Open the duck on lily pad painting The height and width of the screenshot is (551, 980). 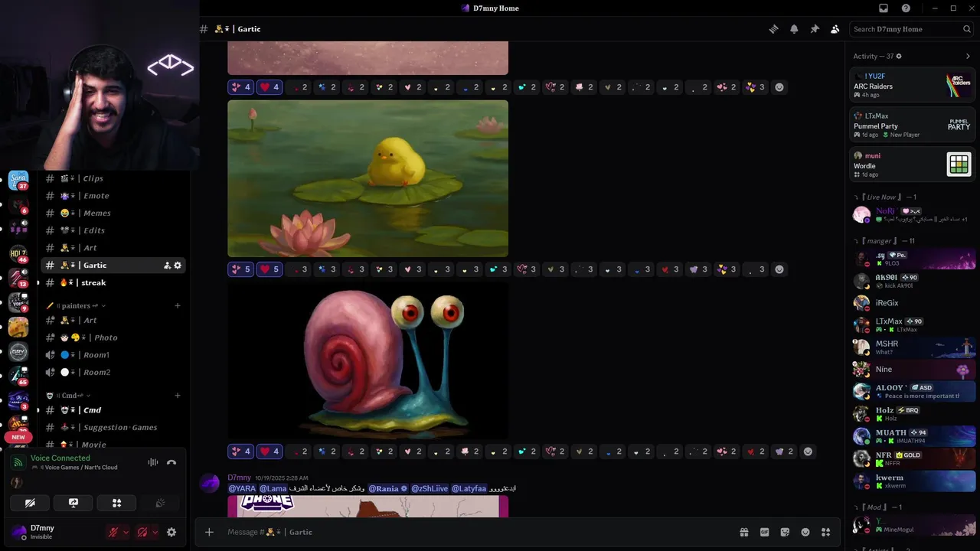point(367,178)
